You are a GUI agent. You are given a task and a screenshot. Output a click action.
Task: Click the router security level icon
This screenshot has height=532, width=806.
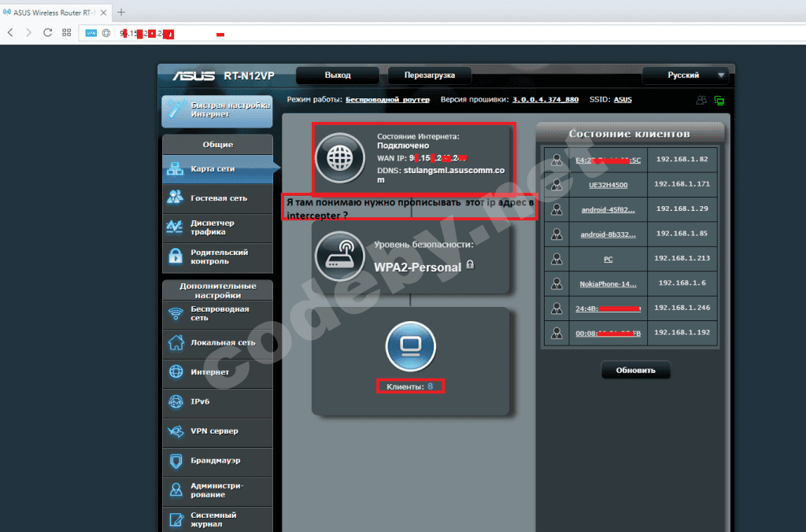tap(339, 258)
